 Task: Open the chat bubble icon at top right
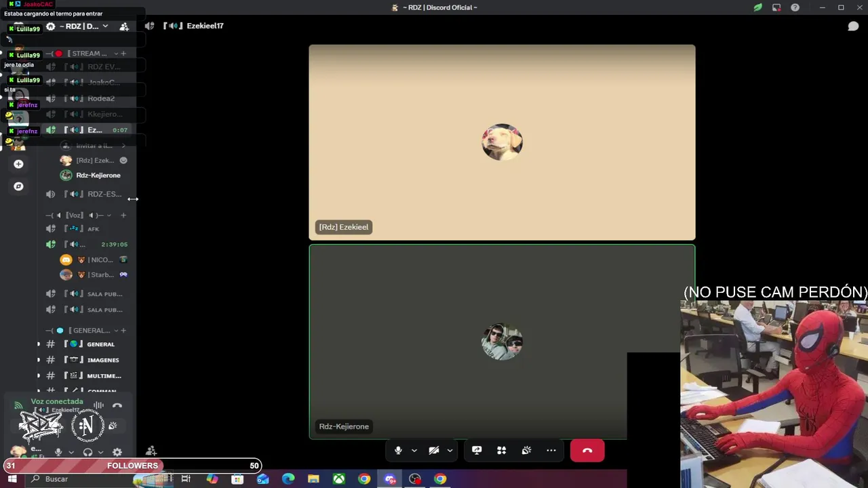coord(853,26)
